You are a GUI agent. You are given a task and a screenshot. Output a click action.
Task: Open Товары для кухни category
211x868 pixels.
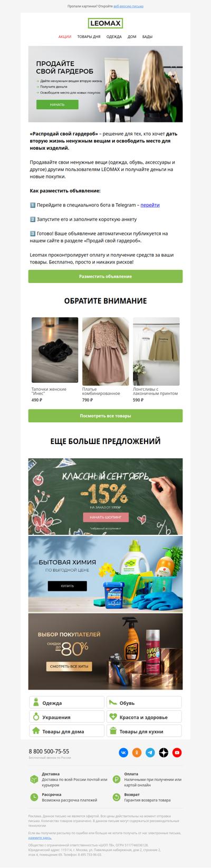pyautogui.click(x=144, y=731)
